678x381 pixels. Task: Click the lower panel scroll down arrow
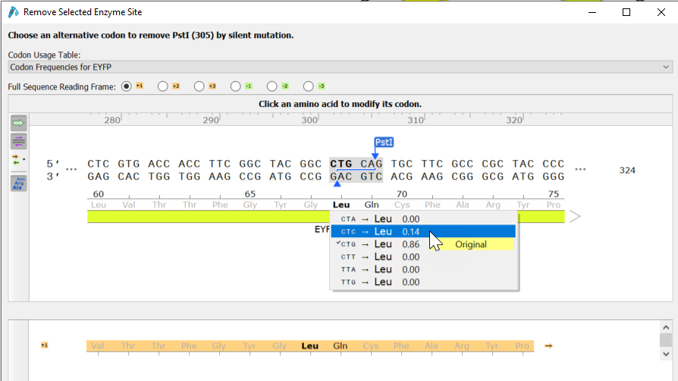tap(666, 354)
